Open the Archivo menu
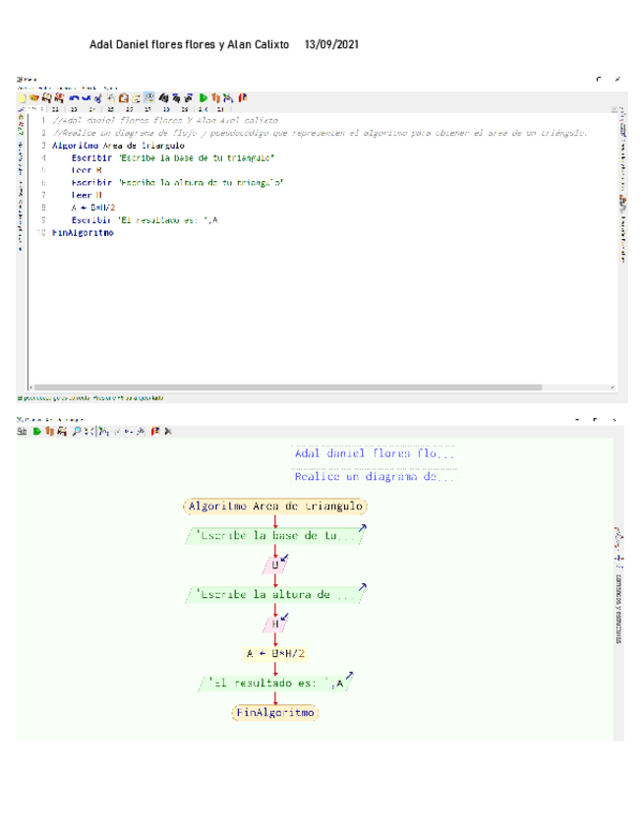The height and width of the screenshot is (834, 644). coord(23,88)
